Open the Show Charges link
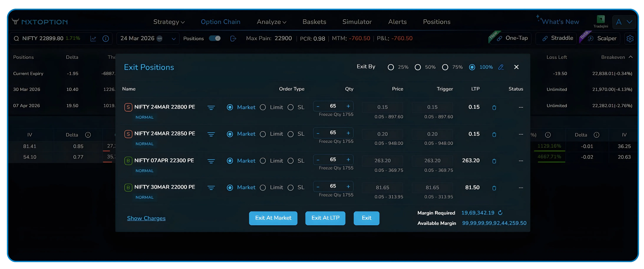This screenshot has height=269, width=644. (x=146, y=218)
